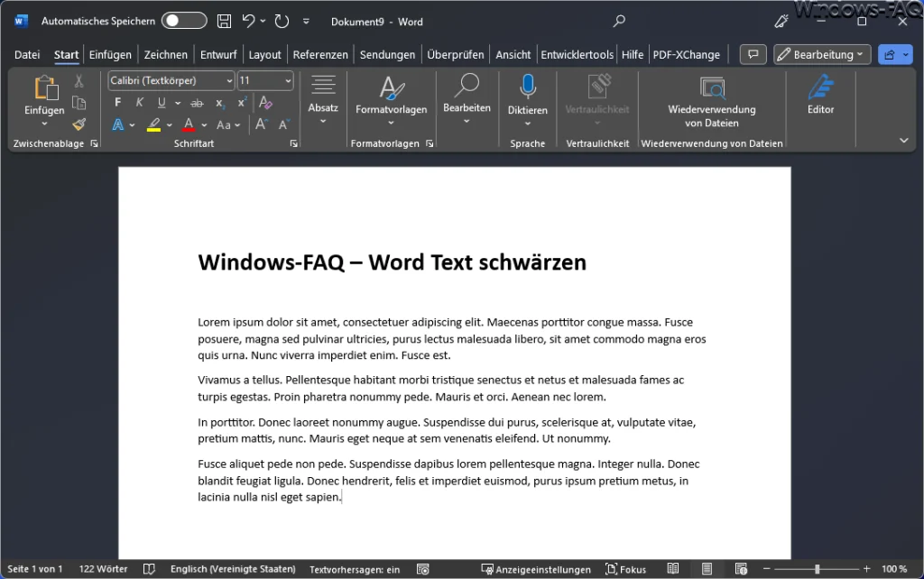The height and width of the screenshot is (579, 924).
Task: Switch to the Referenzen tab
Action: 320,54
